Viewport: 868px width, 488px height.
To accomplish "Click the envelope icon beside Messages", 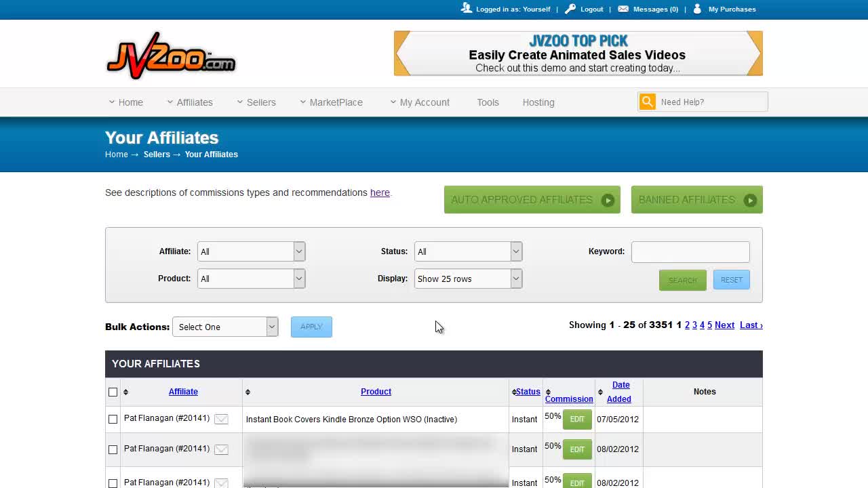I will click(623, 9).
